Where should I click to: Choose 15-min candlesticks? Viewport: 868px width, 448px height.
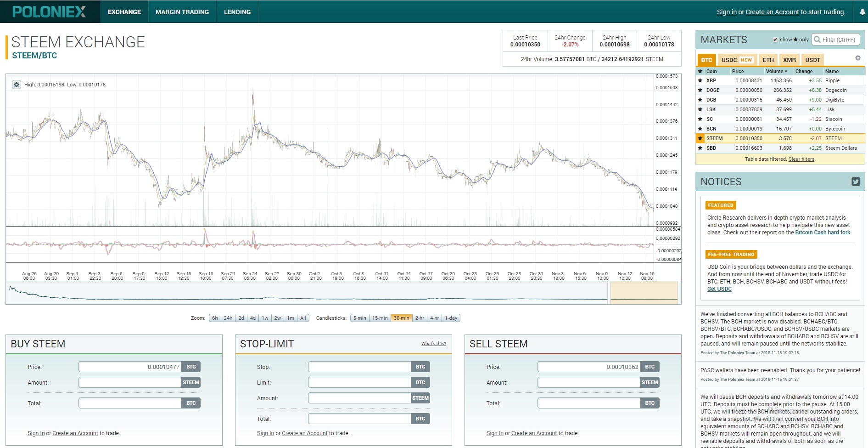[x=380, y=318]
